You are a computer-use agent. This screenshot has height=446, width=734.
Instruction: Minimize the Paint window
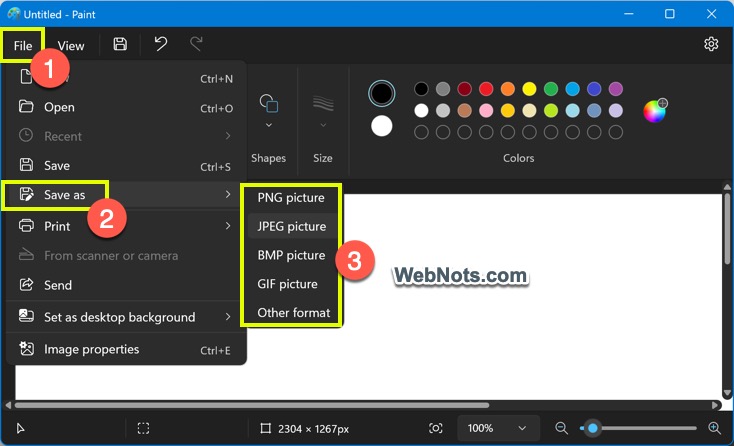coord(629,14)
